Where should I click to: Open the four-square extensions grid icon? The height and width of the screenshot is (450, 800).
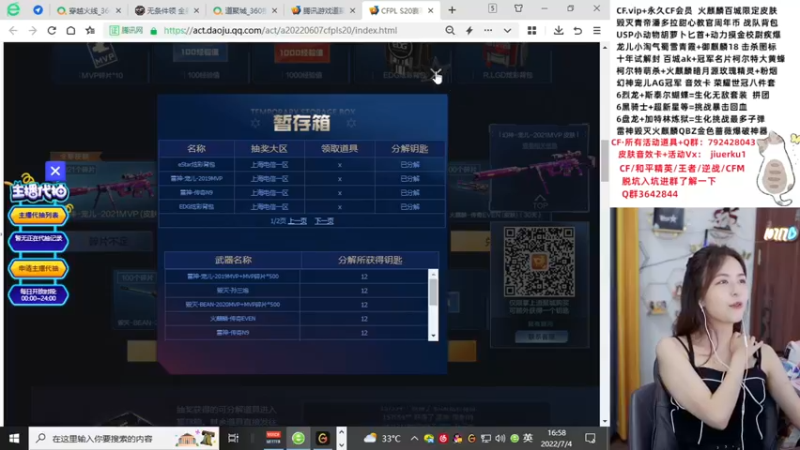532,31
